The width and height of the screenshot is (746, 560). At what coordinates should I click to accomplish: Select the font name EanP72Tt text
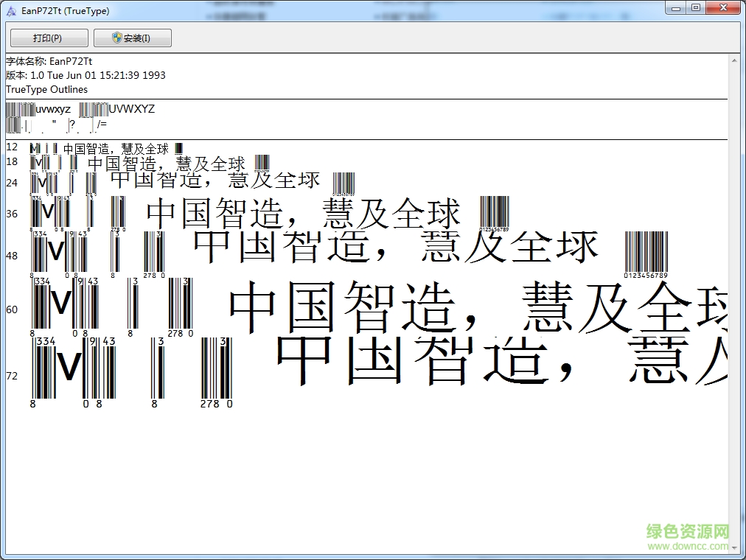pyautogui.click(x=70, y=60)
